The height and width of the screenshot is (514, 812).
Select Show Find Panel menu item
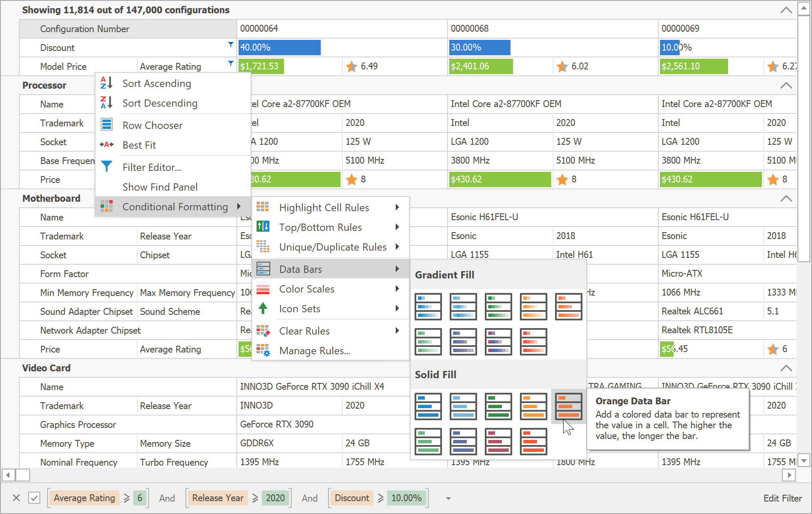[160, 187]
